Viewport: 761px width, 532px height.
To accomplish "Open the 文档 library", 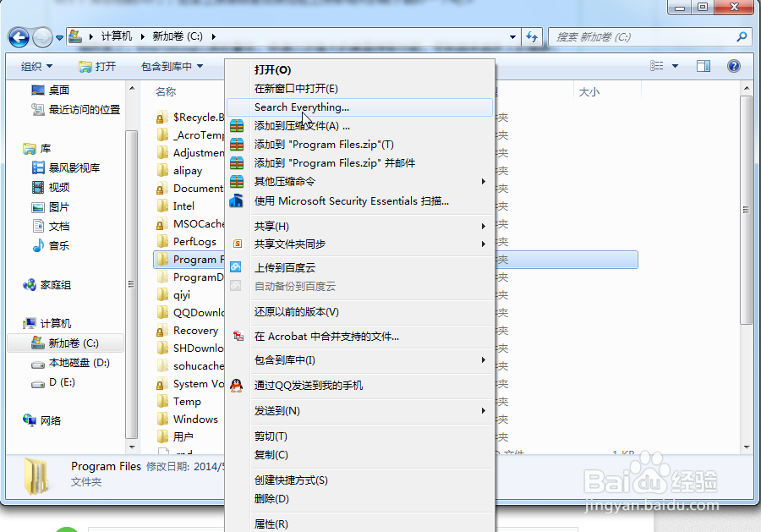I will (51, 226).
